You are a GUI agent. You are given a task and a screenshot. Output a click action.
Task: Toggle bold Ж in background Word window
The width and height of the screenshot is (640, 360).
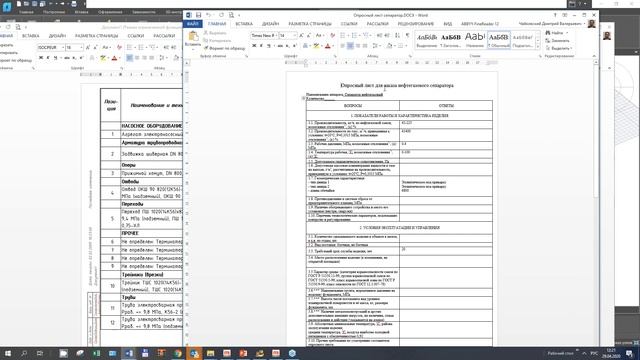click(x=41, y=58)
